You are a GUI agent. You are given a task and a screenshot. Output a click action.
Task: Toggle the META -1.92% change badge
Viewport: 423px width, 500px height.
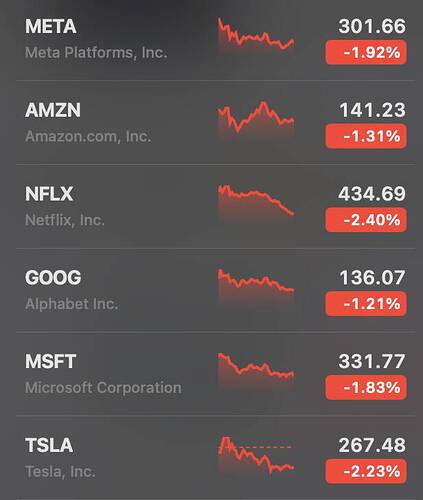[x=366, y=52]
